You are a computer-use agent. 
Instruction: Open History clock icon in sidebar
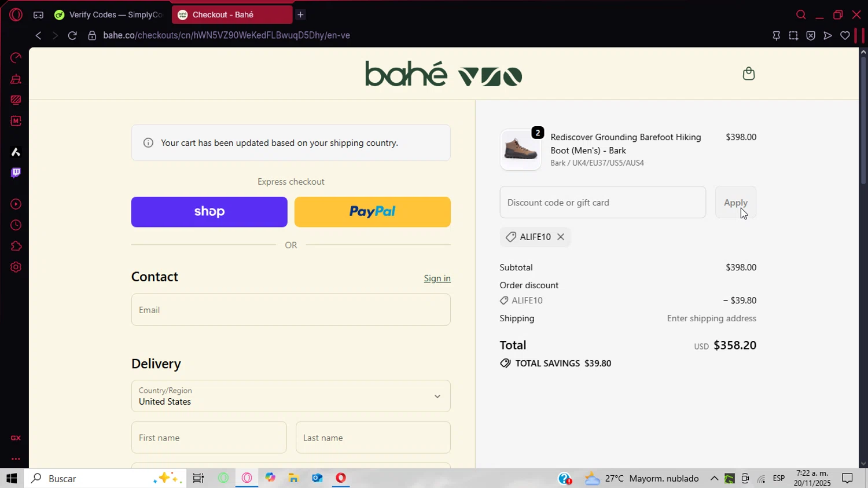tap(16, 225)
